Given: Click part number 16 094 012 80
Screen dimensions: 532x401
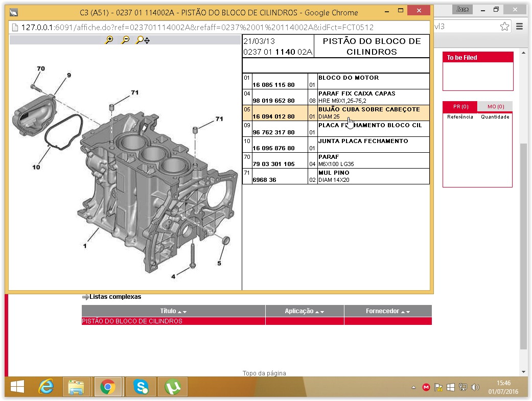Looking at the screenshot, I should pos(273,116).
